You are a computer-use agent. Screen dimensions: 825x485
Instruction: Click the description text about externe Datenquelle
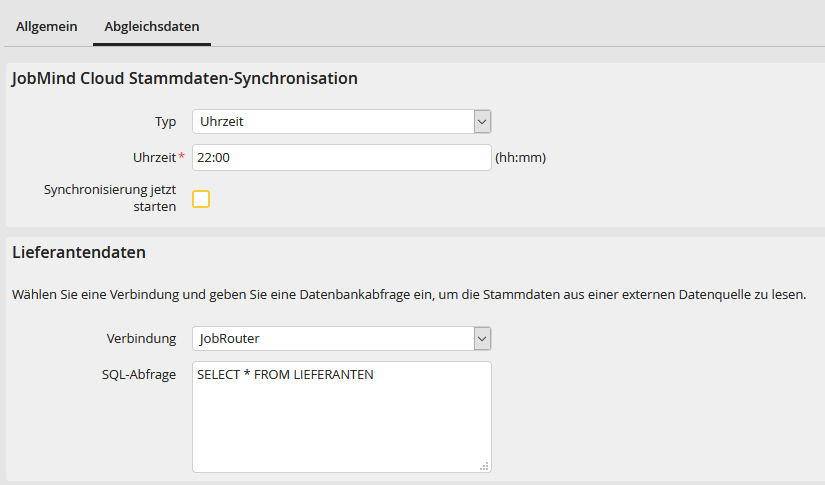(409, 295)
